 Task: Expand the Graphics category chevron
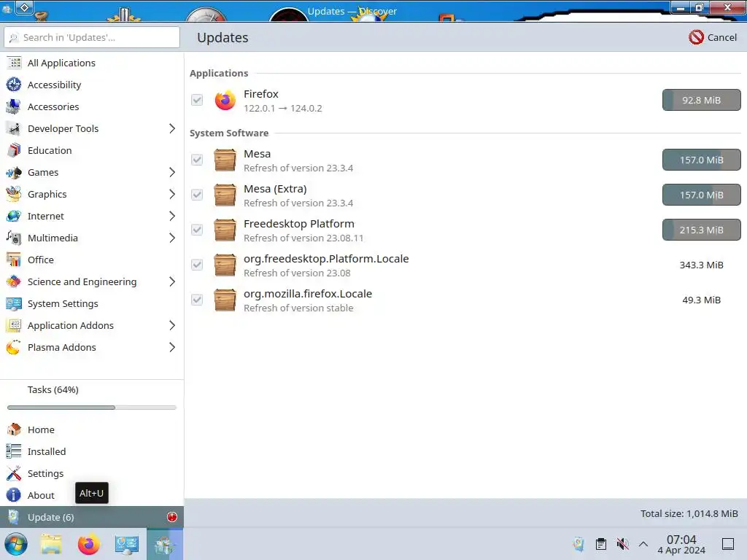coord(172,194)
